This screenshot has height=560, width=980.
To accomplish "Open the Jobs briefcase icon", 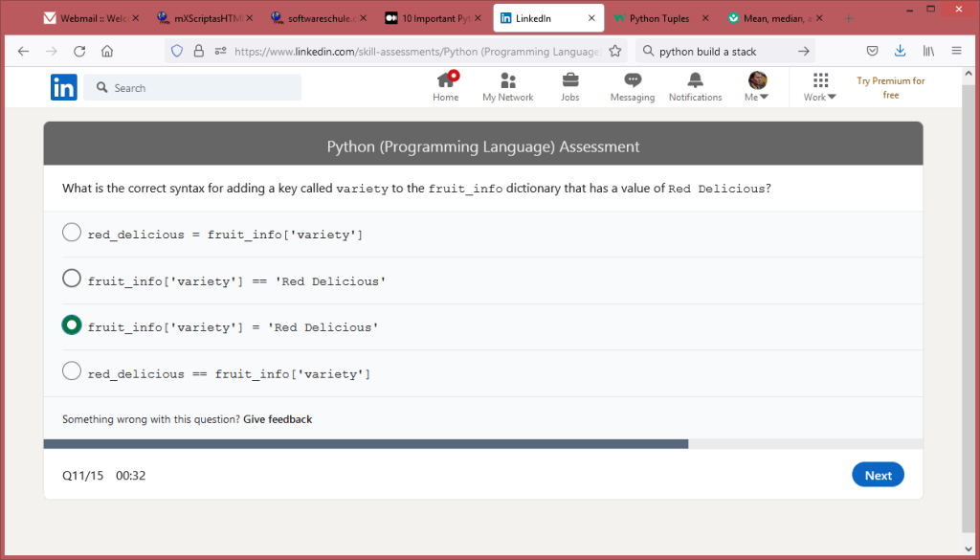I will tap(569, 81).
